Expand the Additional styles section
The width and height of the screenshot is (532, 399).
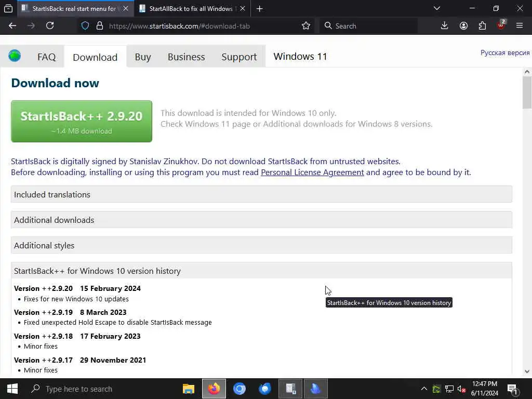(x=261, y=245)
